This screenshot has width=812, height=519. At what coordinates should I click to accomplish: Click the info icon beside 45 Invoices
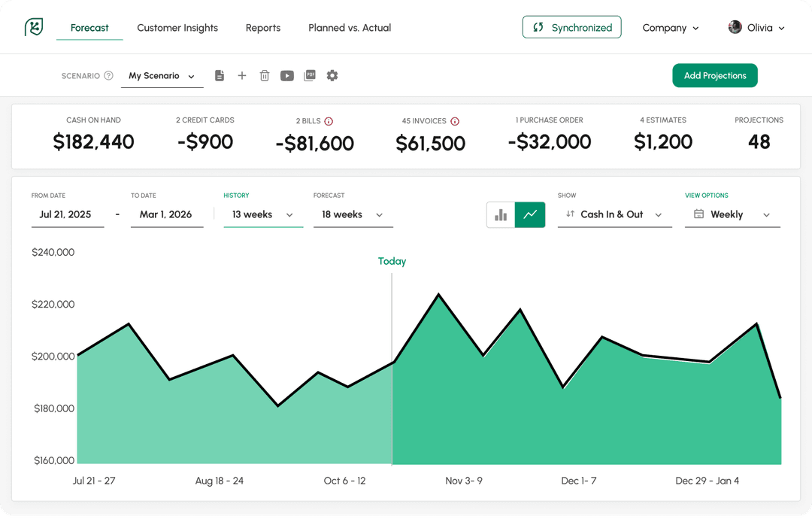455,121
